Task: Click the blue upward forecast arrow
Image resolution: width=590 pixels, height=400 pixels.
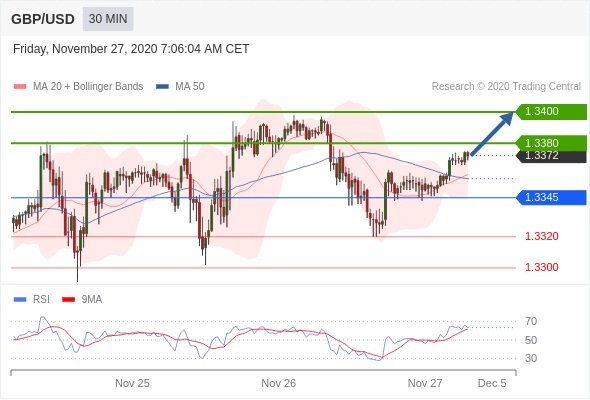Action: click(491, 133)
